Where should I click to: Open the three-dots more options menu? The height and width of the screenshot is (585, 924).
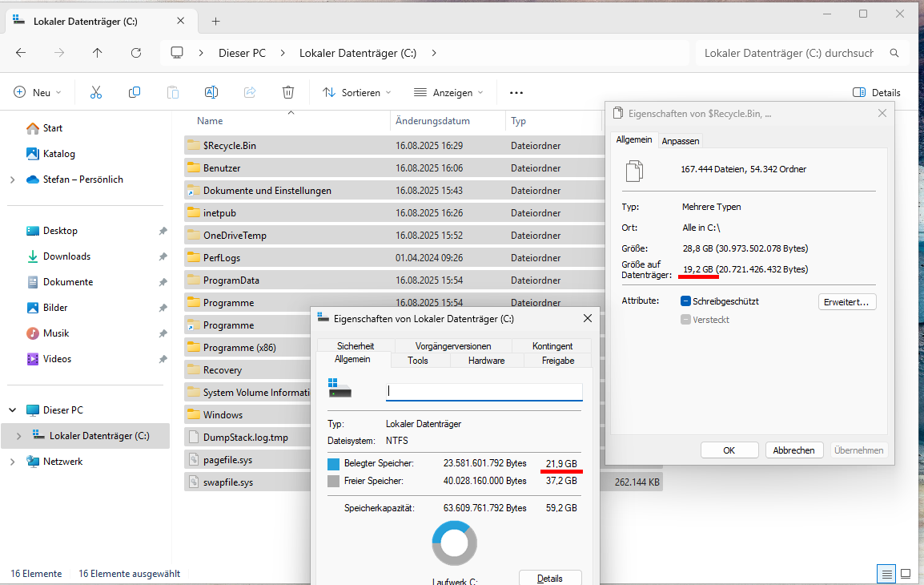click(516, 92)
